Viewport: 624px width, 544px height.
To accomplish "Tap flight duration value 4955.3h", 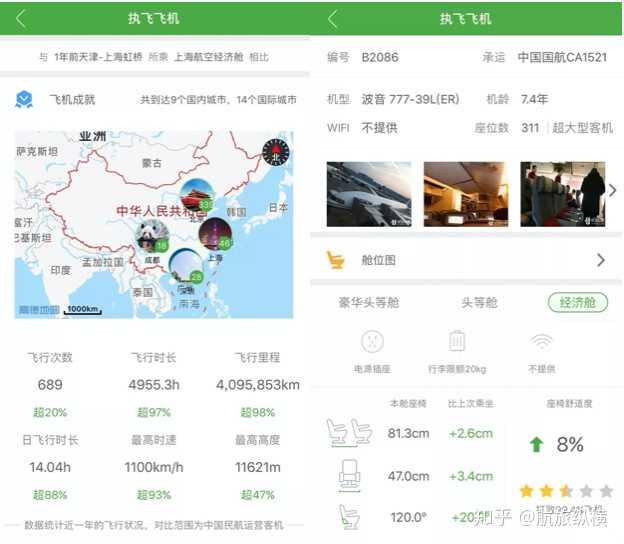I will pyautogui.click(x=154, y=385).
